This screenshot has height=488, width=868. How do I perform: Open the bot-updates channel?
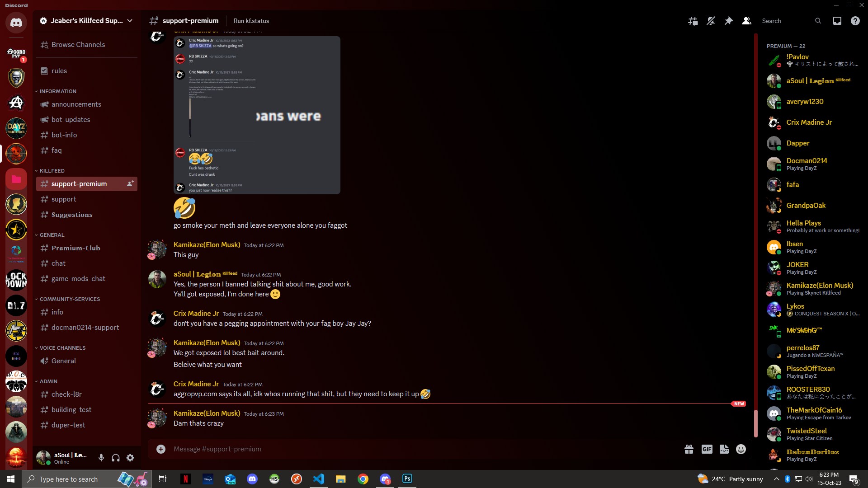[87, 120]
